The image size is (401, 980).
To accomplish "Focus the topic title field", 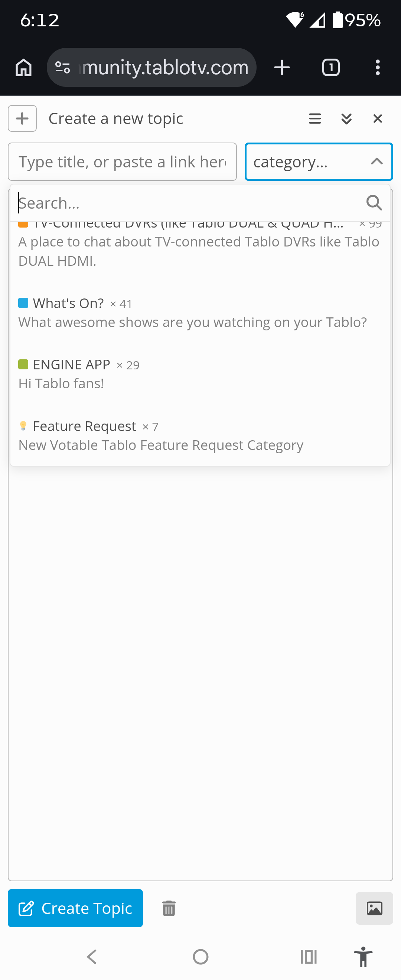I will click(x=123, y=162).
